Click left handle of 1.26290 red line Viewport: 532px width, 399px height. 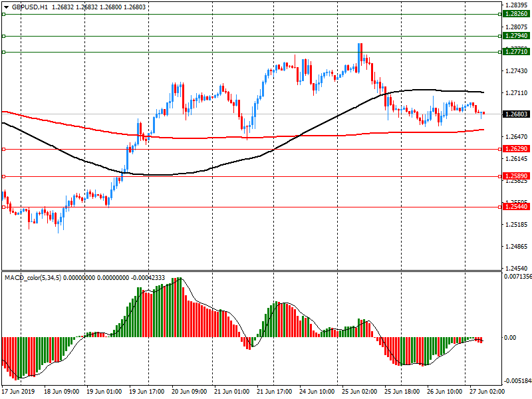(3, 149)
